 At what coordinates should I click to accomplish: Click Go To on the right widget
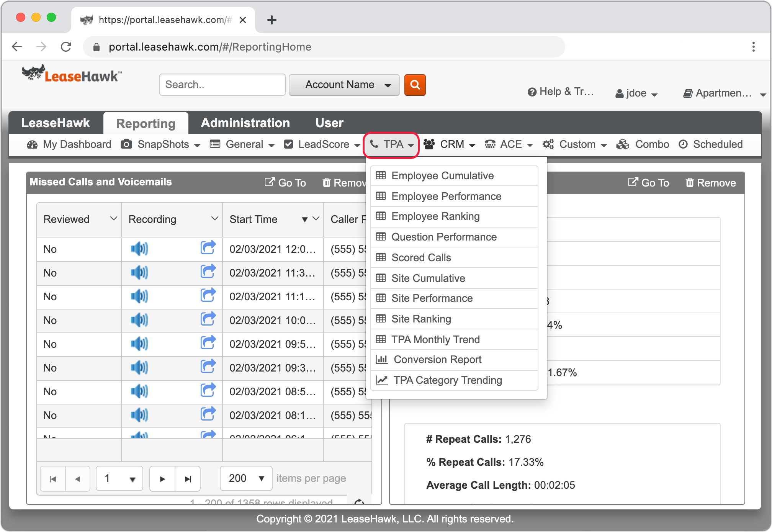tap(648, 183)
